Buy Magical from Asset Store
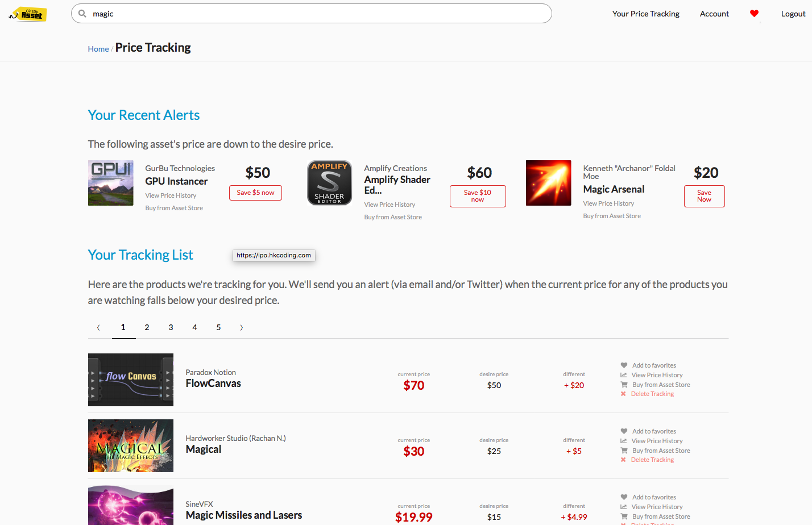Viewport: 812px width, 525px height. pos(661,451)
